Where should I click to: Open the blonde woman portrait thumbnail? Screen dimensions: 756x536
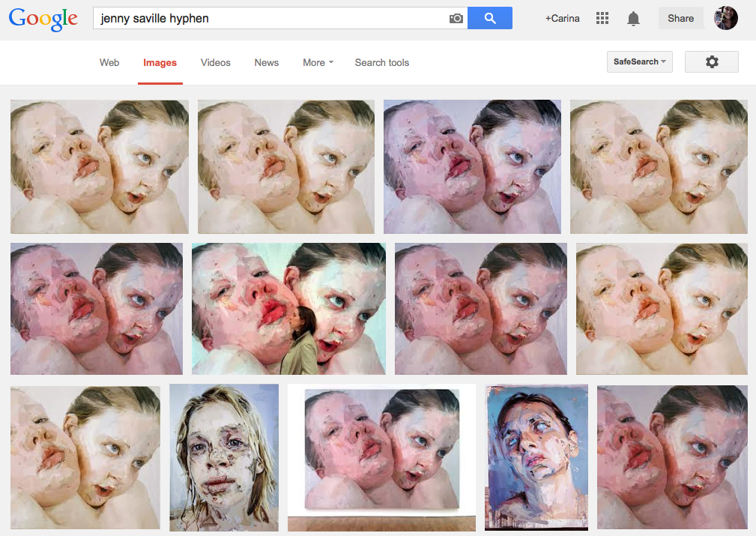(224, 457)
